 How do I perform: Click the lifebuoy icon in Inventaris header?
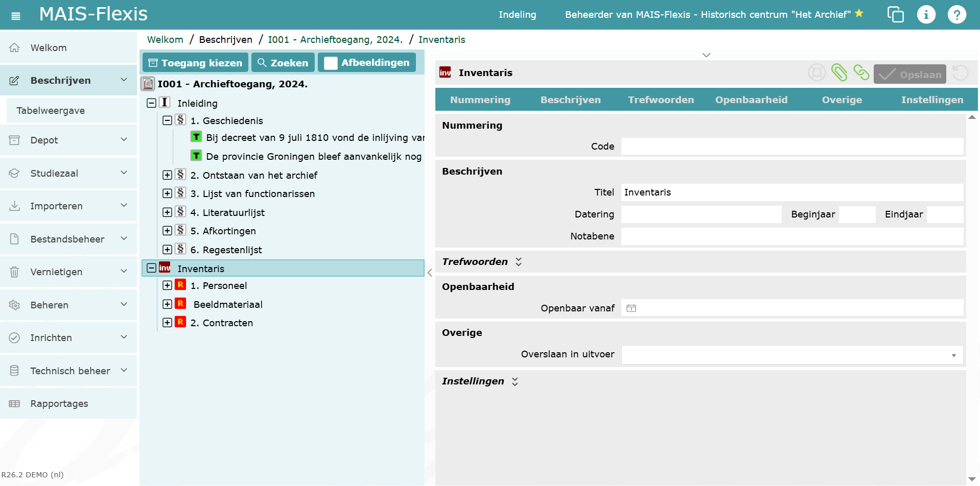click(816, 72)
